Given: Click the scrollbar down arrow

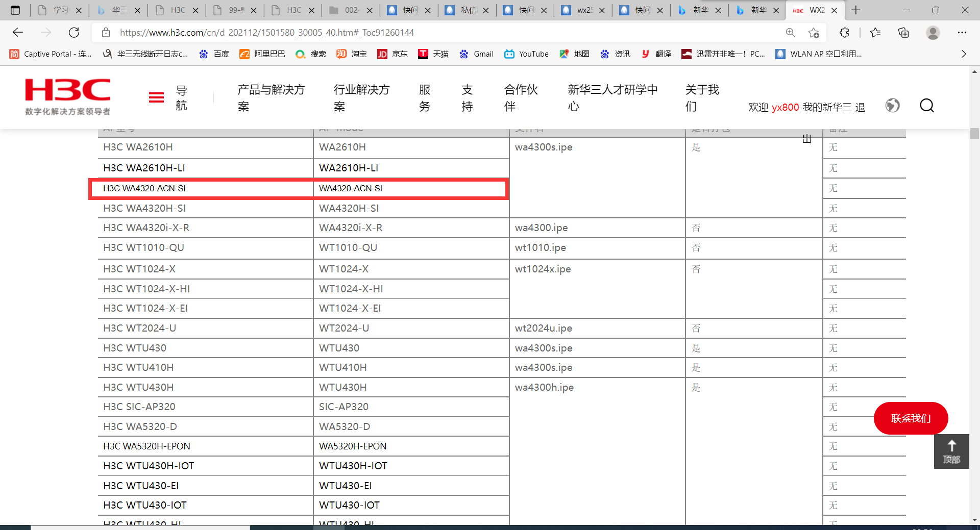Looking at the screenshot, I should click(x=974, y=520).
